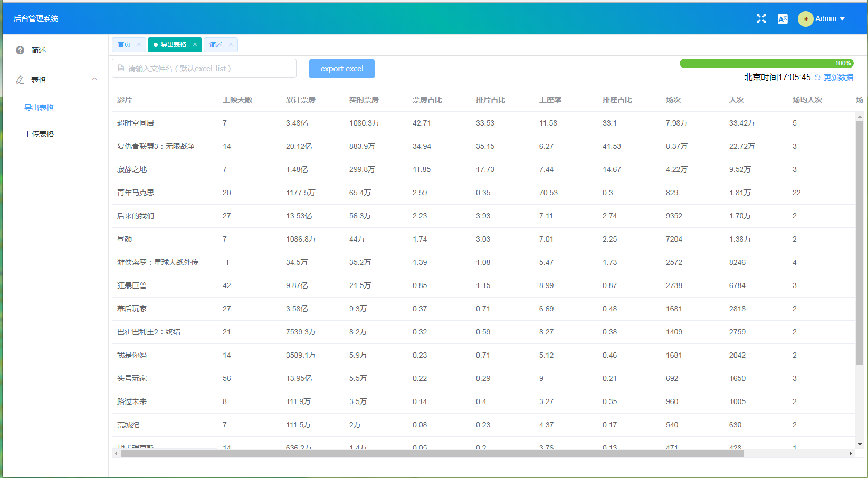Click 复仇者联盟3：无限战争 film name cell
868x478 pixels.
pos(156,146)
